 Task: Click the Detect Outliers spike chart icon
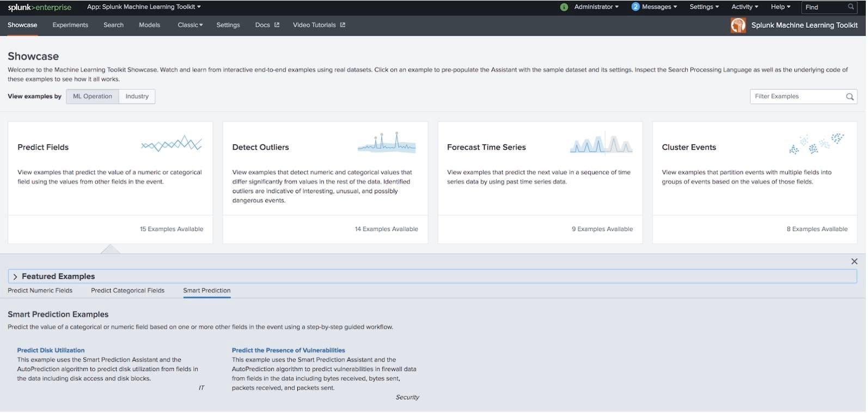(386, 143)
